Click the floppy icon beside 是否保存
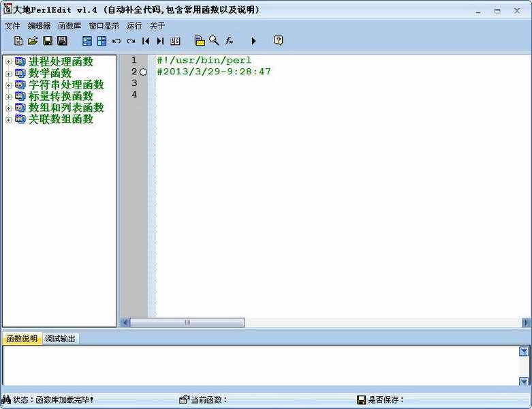Screen dimensions: 532x409 [x=361, y=400]
